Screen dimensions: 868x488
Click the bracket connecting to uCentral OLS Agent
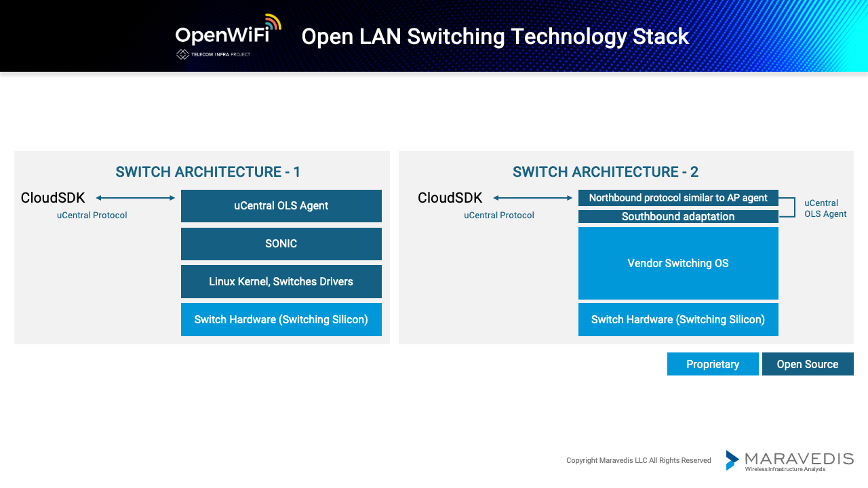tap(789, 207)
